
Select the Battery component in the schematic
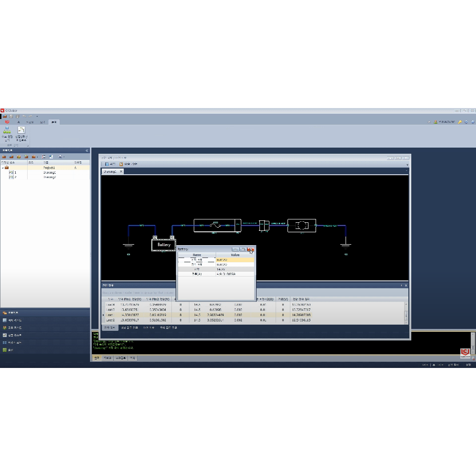coord(164,245)
